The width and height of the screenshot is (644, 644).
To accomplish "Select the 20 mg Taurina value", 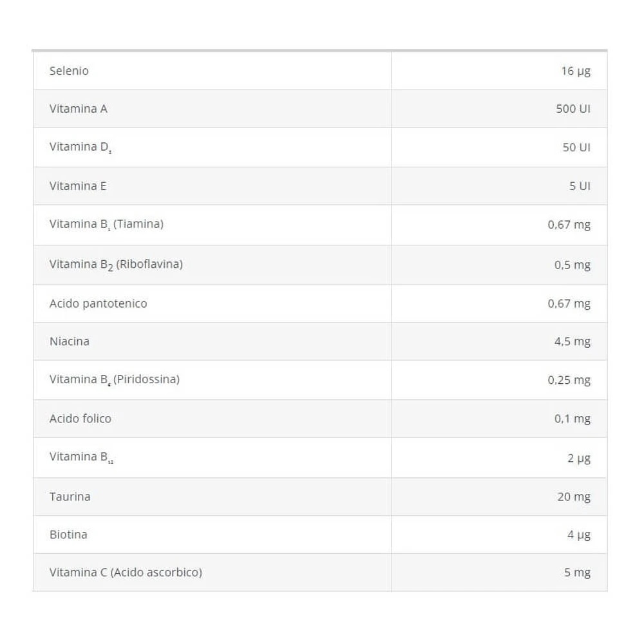I will pyautogui.click(x=574, y=497).
